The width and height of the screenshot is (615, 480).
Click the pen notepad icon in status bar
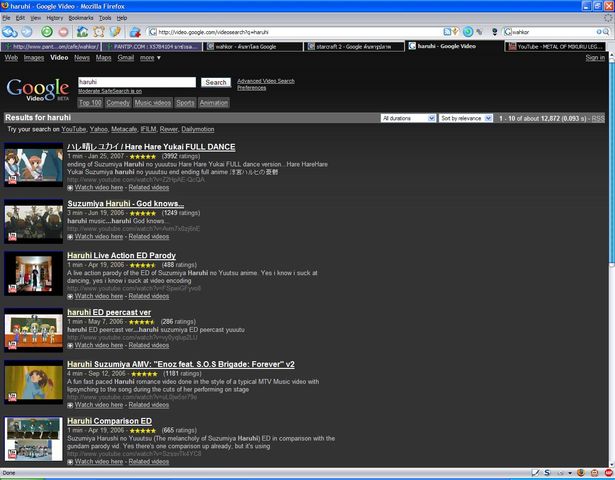[535, 473]
